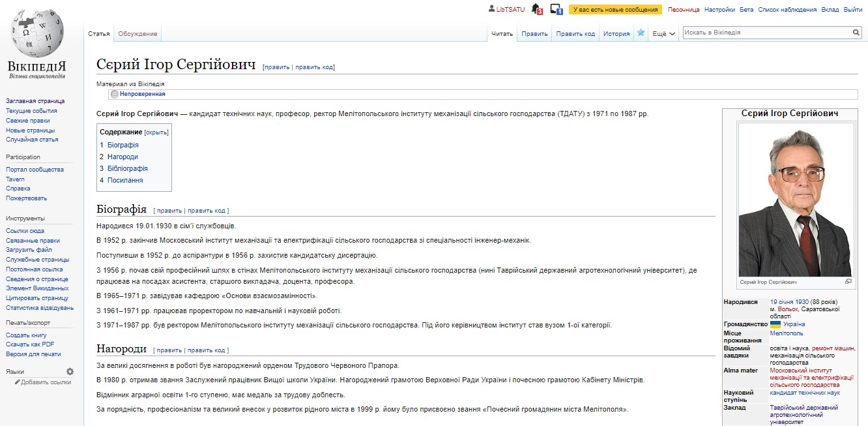Open the История tab

click(x=616, y=34)
